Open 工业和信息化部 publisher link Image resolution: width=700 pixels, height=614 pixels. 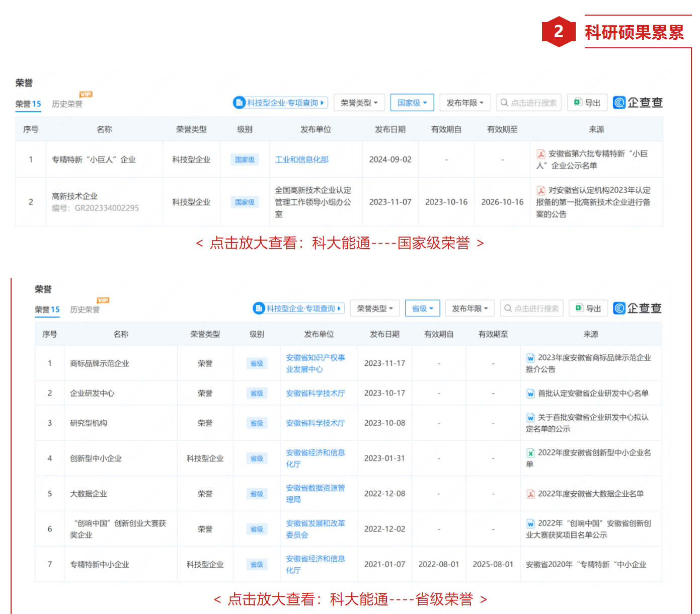coord(301,160)
